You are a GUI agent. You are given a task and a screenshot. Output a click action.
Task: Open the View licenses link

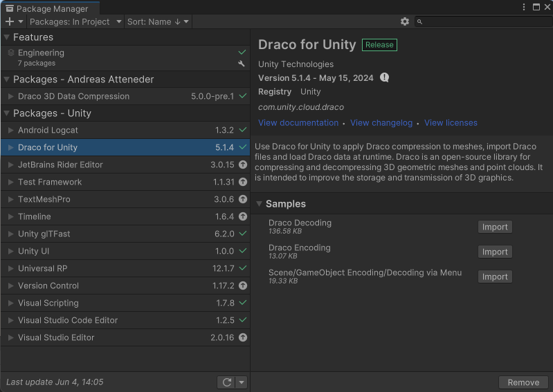451,123
